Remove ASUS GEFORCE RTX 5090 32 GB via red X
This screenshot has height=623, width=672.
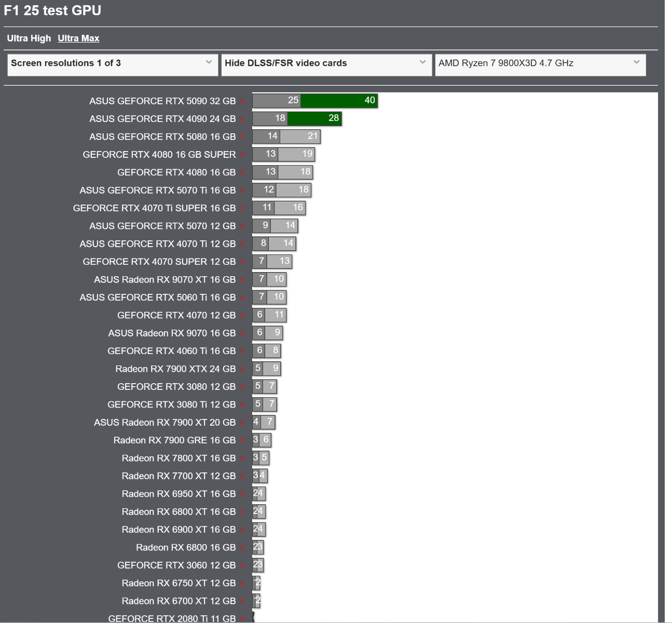tap(242, 102)
